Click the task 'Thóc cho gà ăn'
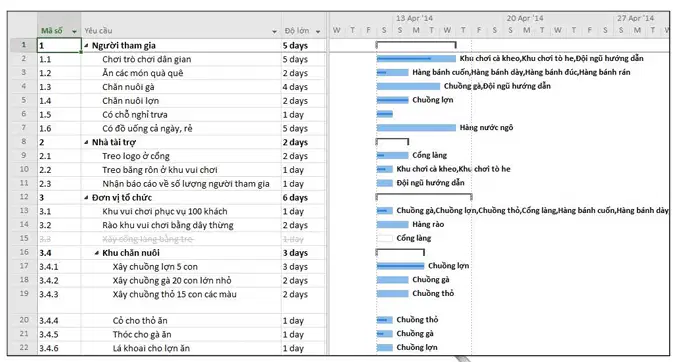The height and width of the screenshot is (362, 679). click(142, 335)
